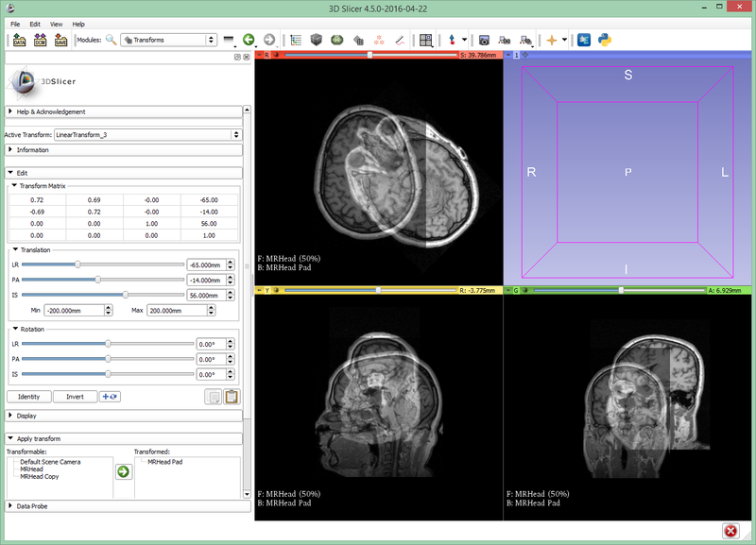Click the paste transform clipboard icon
The width and height of the screenshot is (756, 545).
(x=232, y=397)
